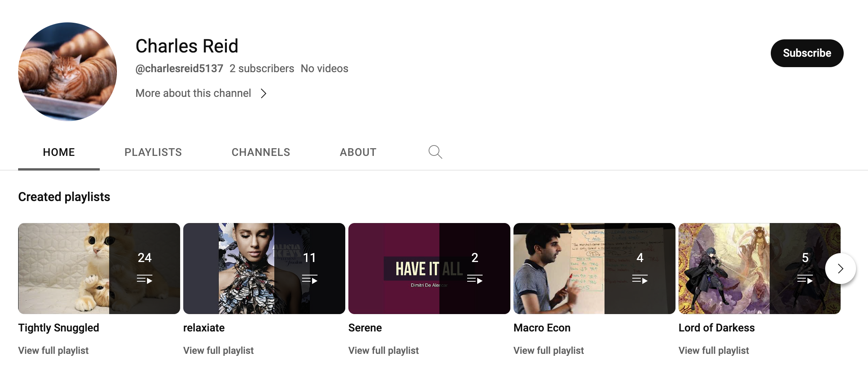Open the Macro Econ lecture thumbnail
The image size is (868, 382).
click(594, 269)
